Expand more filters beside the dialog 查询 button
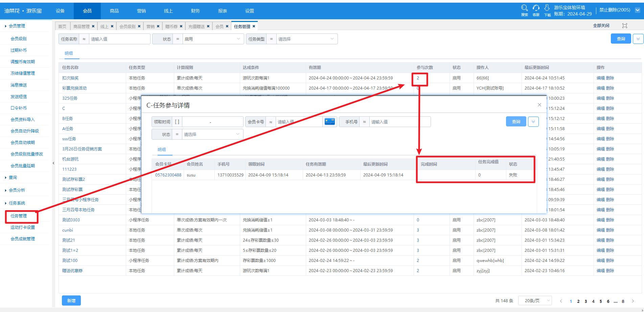 (533, 122)
